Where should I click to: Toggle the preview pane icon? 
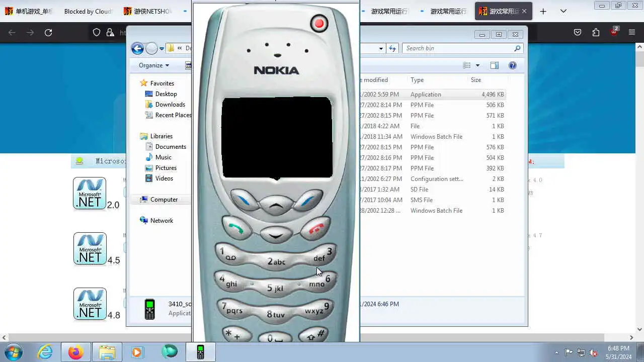pyautogui.click(x=495, y=65)
